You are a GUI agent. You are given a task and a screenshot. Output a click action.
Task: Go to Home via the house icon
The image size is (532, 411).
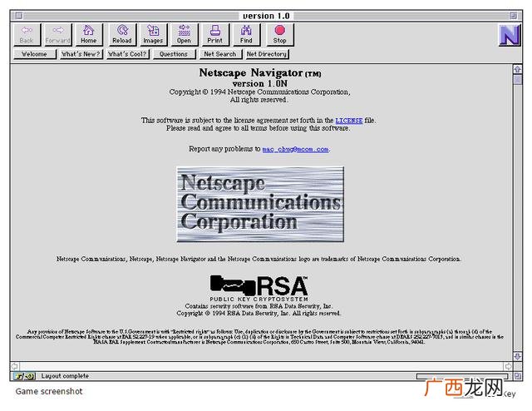pos(89,34)
